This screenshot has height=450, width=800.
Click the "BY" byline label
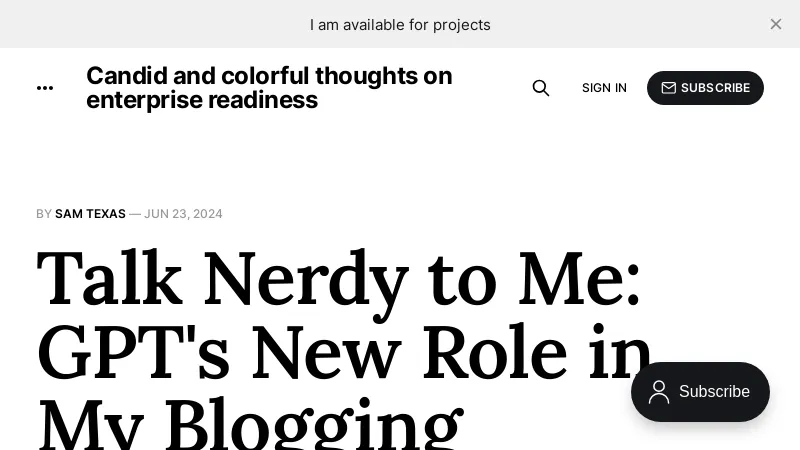(x=44, y=214)
